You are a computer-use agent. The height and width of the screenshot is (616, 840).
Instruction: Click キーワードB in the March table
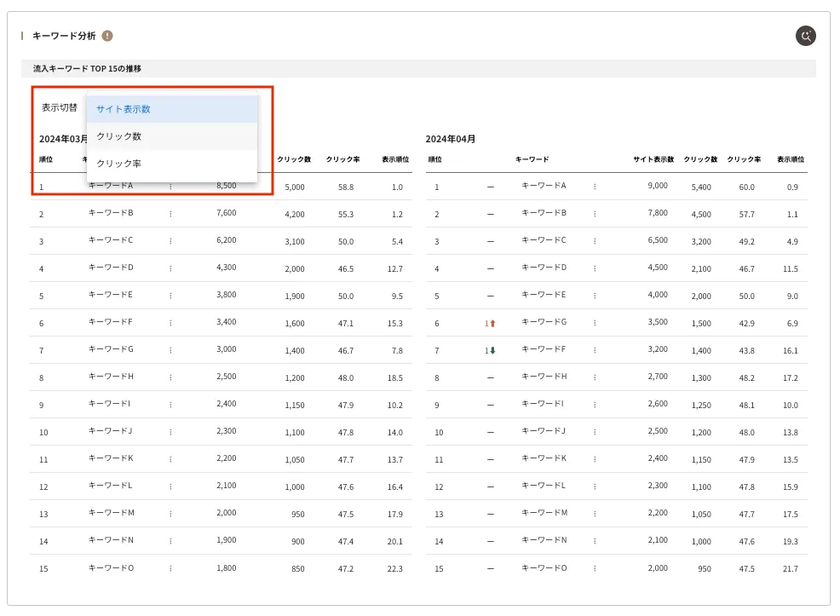tap(111, 213)
